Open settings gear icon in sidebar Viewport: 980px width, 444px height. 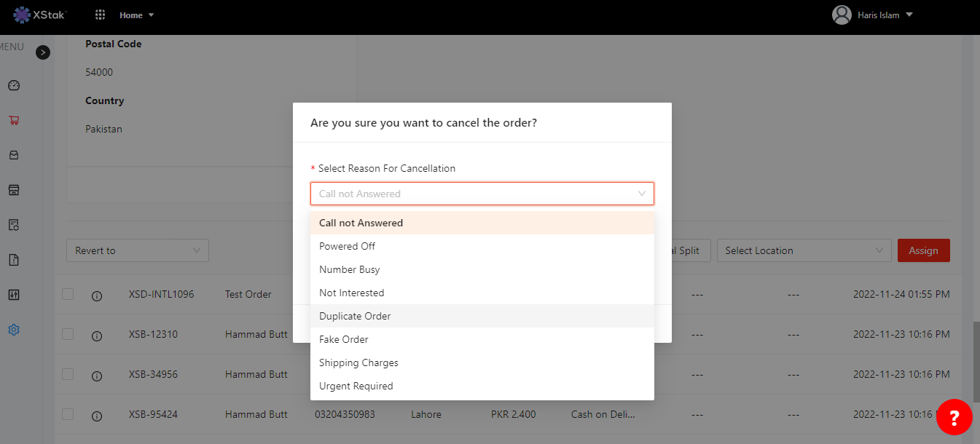[14, 330]
